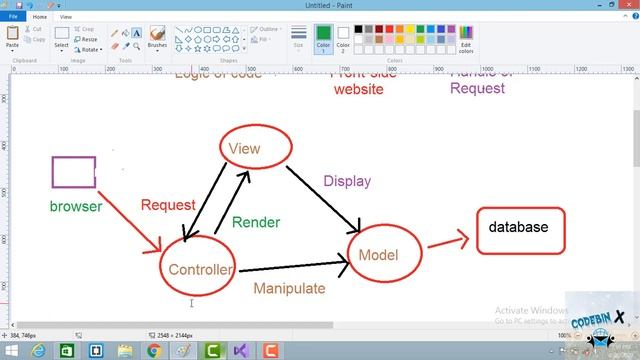The width and height of the screenshot is (640, 360).
Task: Choose the black color swatch
Action: tap(358, 29)
